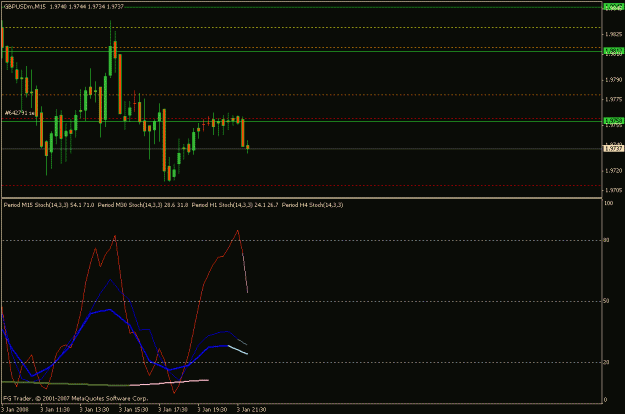The width and height of the screenshot is (625, 414).
Task: Click the order label #642791 on the chart
Action: click(x=19, y=113)
